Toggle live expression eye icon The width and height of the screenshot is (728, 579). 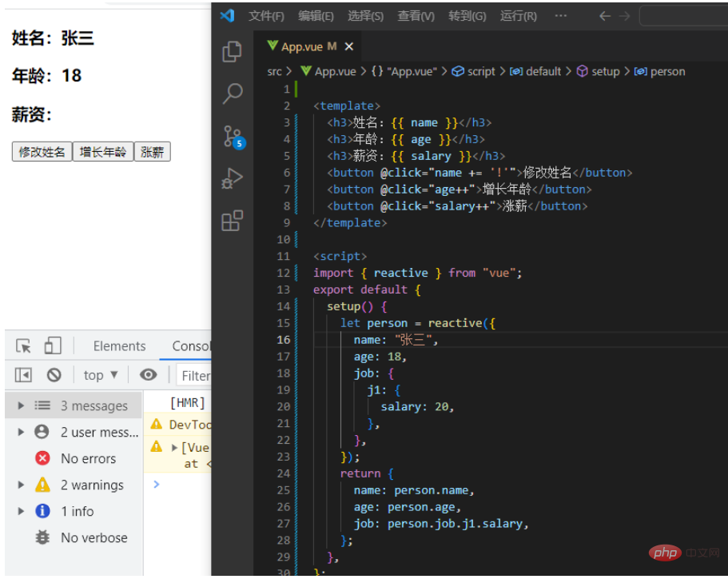click(149, 374)
